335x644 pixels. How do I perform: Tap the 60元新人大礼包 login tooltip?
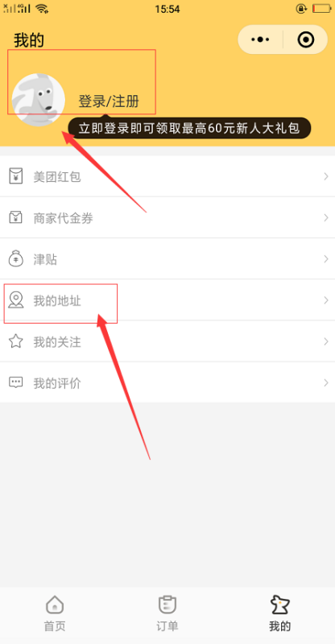click(x=189, y=129)
